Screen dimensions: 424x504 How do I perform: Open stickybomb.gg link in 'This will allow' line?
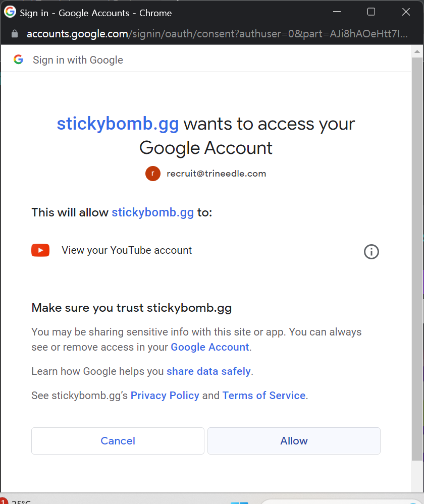pyautogui.click(x=152, y=212)
